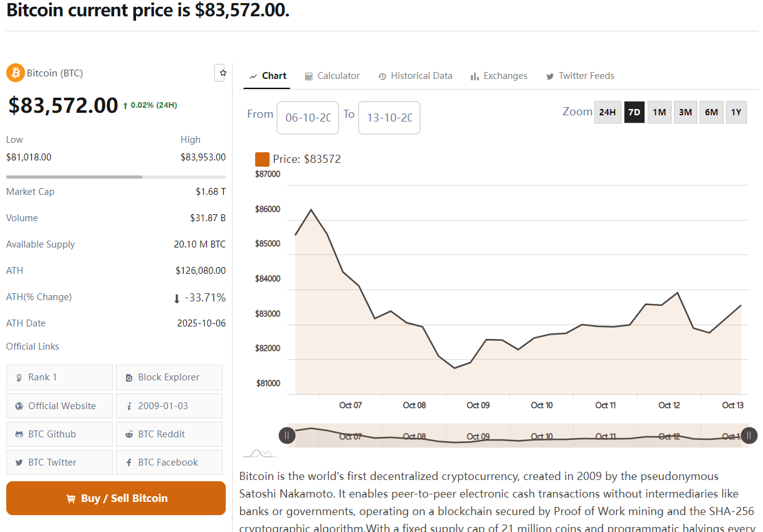
Task: Open the BTC Twitter link
Action: click(x=60, y=462)
